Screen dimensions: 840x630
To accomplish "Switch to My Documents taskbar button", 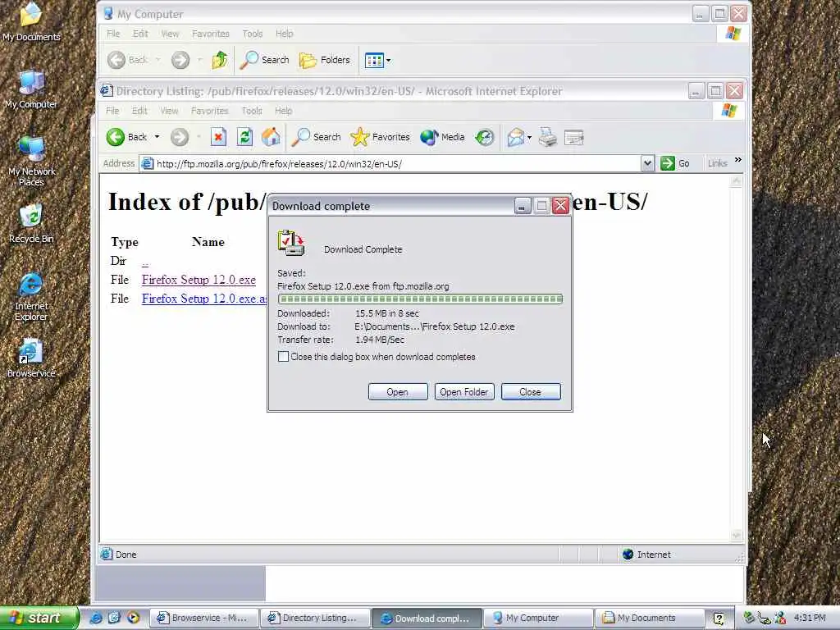I will point(650,618).
